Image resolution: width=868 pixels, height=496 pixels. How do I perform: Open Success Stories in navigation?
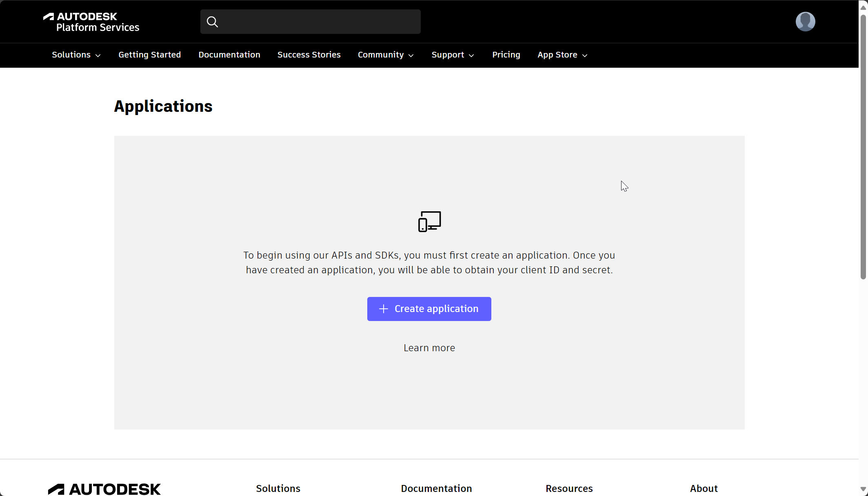coord(309,55)
